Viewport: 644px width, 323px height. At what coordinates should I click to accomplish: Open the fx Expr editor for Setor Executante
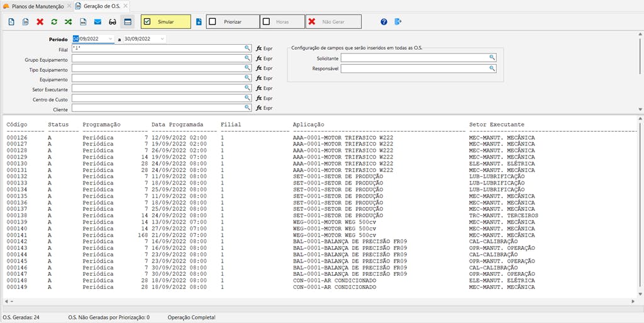pyautogui.click(x=264, y=88)
